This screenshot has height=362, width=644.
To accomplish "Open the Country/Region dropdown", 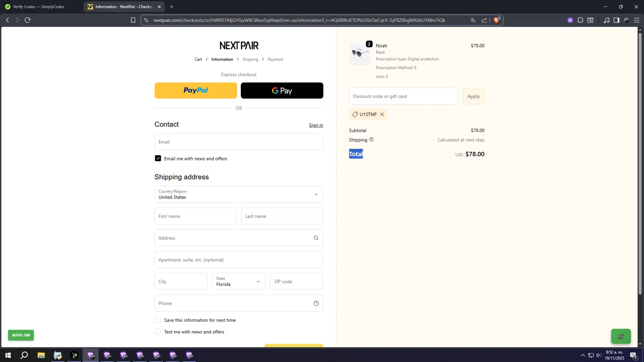I will point(239,194).
